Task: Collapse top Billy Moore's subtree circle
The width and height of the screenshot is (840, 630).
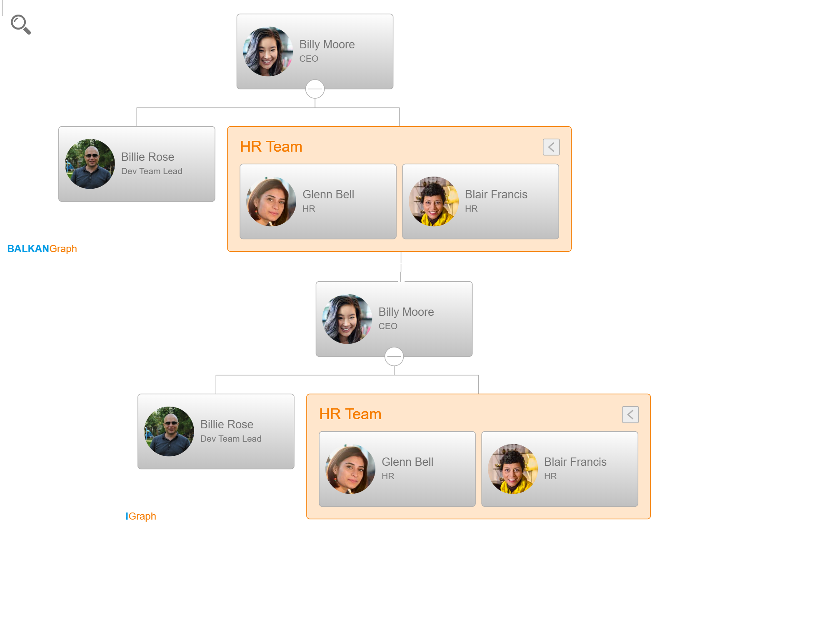Action: tap(315, 88)
